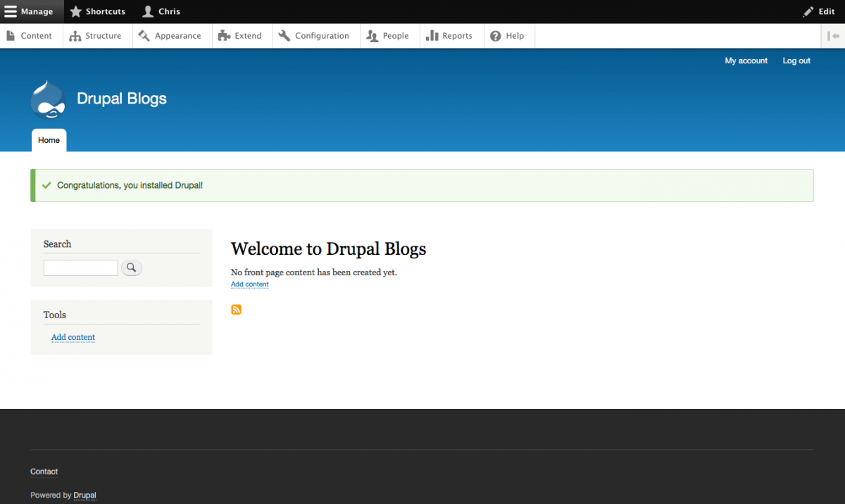Click the Tools block heading
The image size is (845, 504).
[55, 315]
